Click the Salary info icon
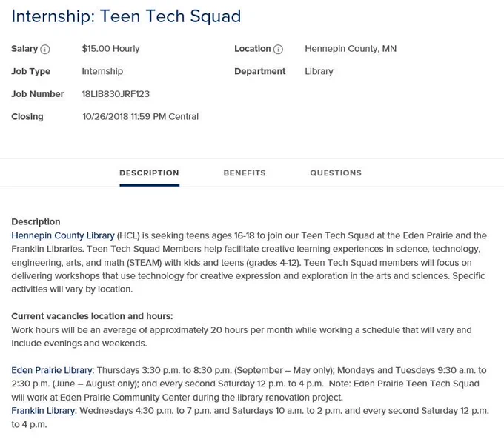Viewport: 504px width, 442px height. pyautogui.click(x=45, y=50)
